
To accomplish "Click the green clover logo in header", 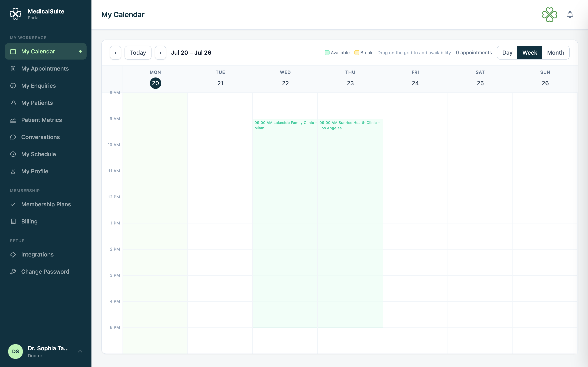I will tap(549, 14).
